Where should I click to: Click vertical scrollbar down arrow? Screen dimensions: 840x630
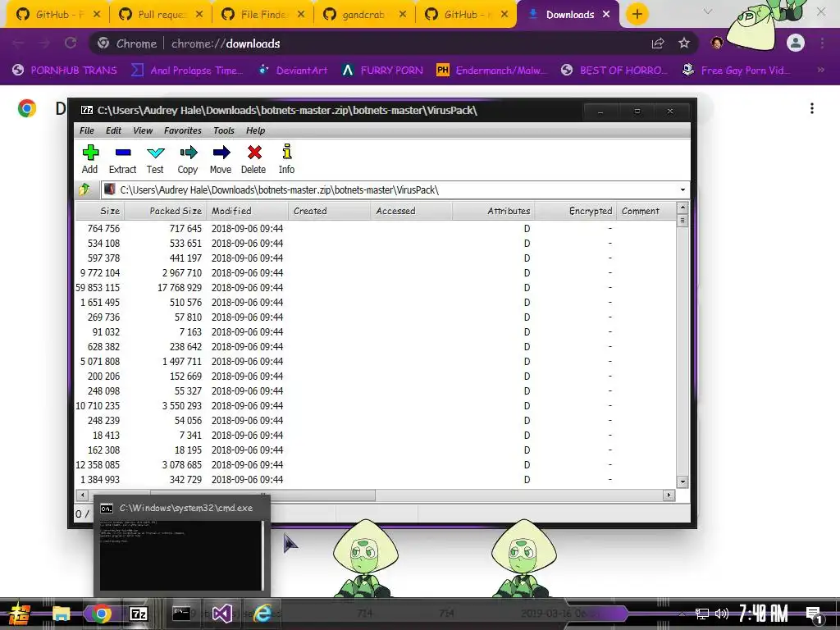[x=682, y=482]
